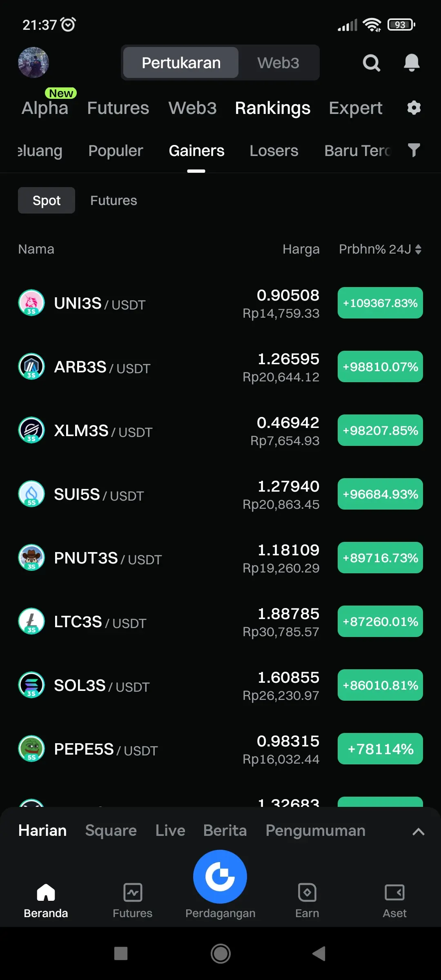Expand the Harian feed panel chevron
The height and width of the screenshot is (980, 441).
(x=418, y=831)
